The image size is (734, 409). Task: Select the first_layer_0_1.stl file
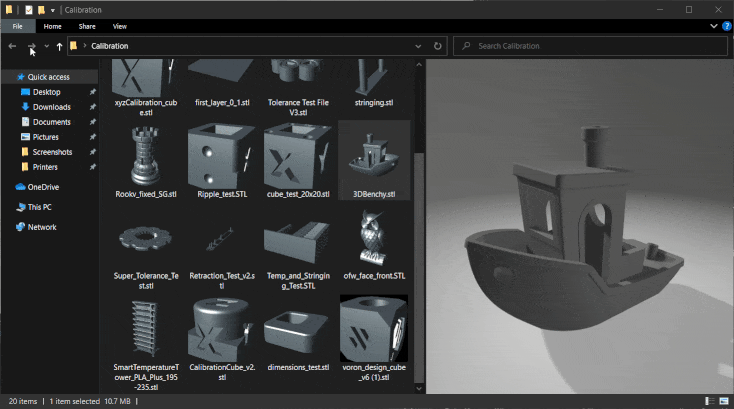pyautogui.click(x=222, y=84)
